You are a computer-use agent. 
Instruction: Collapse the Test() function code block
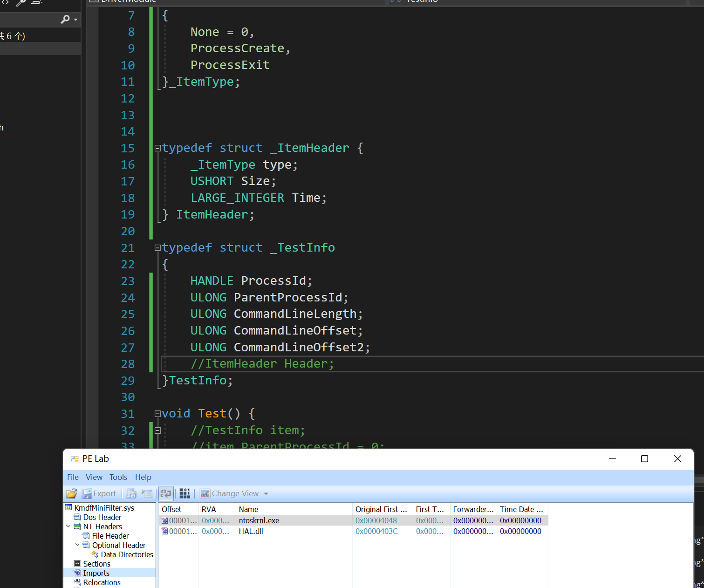click(158, 414)
